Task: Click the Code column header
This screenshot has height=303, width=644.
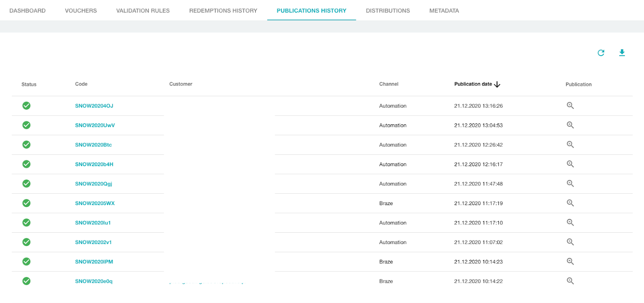Action: [81, 84]
